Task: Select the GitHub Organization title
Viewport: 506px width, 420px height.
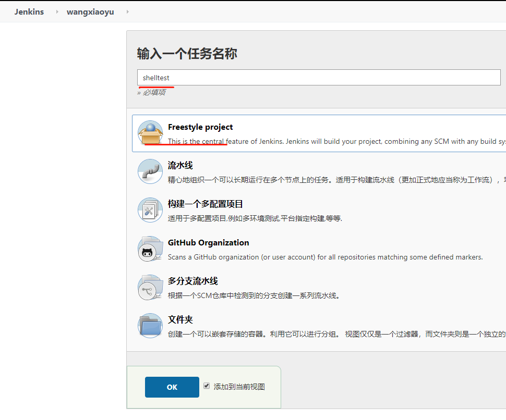Action: [209, 243]
